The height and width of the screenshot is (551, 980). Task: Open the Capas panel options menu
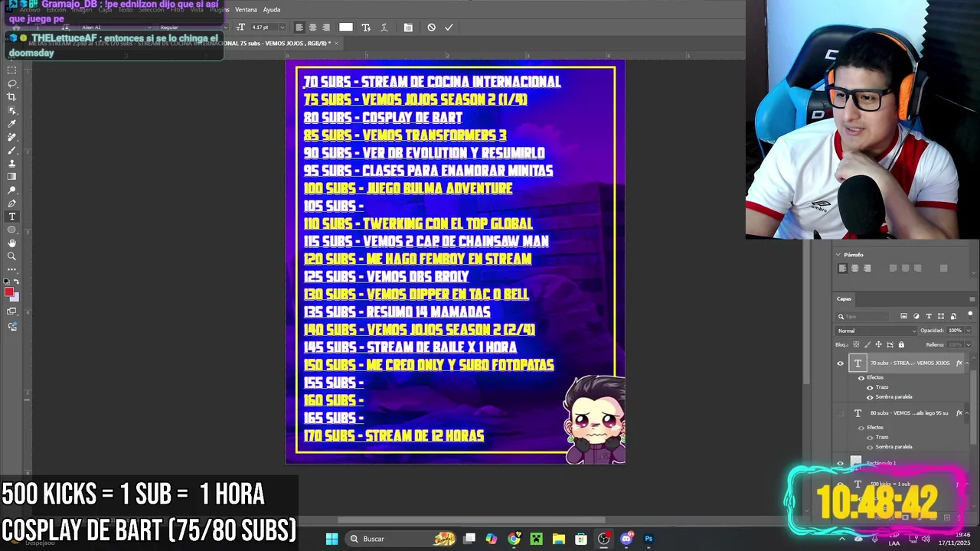[972, 299]
